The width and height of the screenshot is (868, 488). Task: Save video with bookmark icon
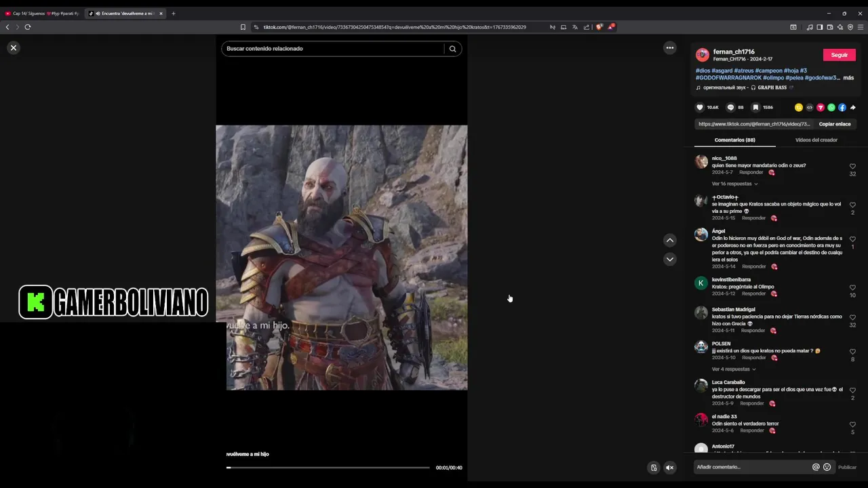tap(755, 107)
